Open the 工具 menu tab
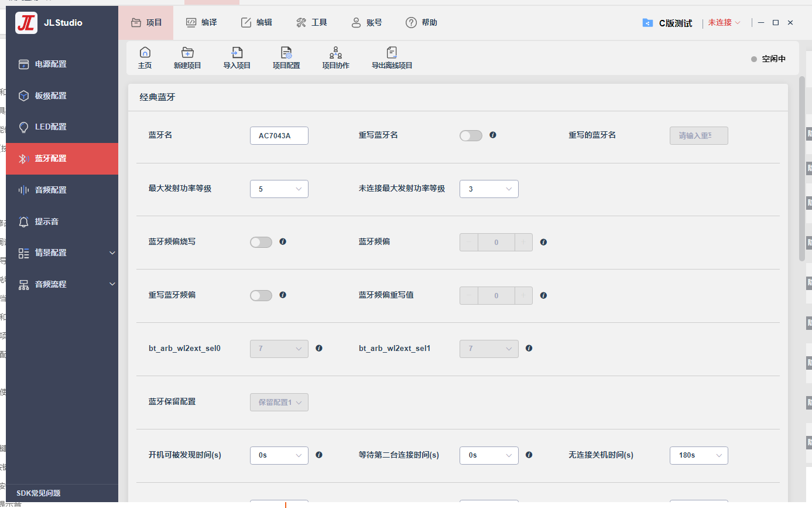Image resolution: width=812 pixels, height=508 pixels. [311, 23]
